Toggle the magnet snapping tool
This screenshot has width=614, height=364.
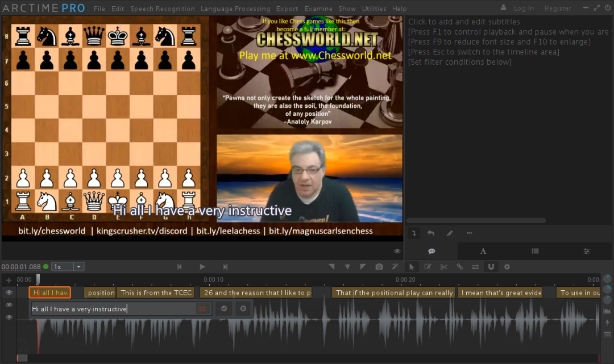coord(491,267)
